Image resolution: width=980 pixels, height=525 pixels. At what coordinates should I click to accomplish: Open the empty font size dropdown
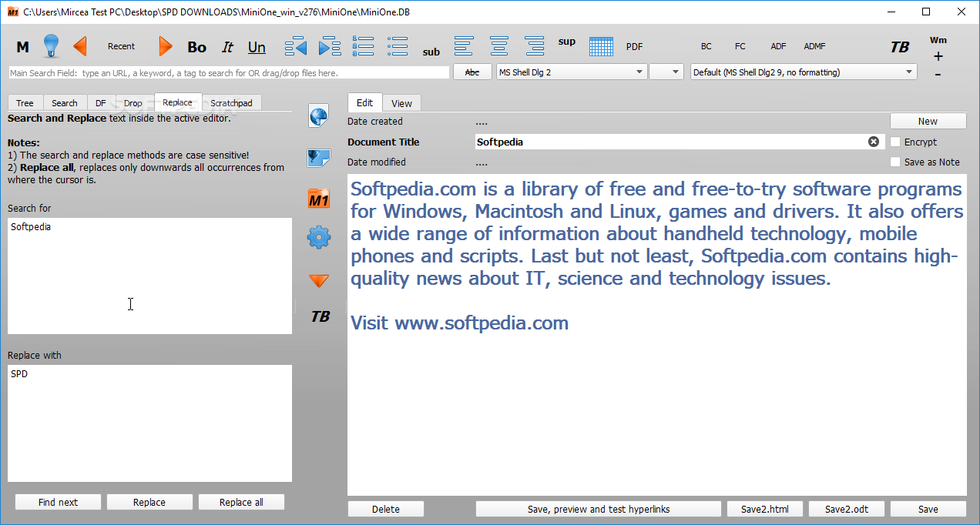[x=666, y=72]
